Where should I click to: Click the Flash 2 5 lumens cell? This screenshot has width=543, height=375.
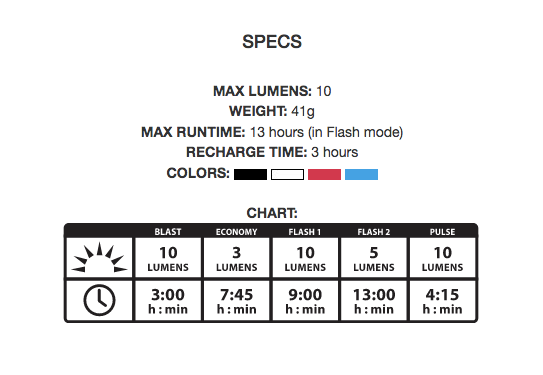pyautogui.click(x=374, y=258)
